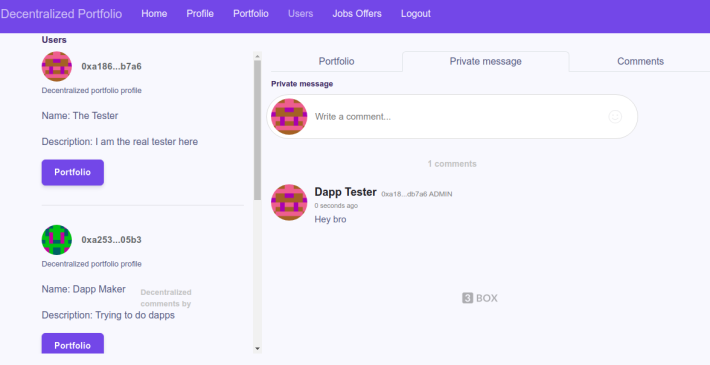710x365 pixels.
Task: Click the users list scrollbar thumb
Action: (x=257, y=130)
